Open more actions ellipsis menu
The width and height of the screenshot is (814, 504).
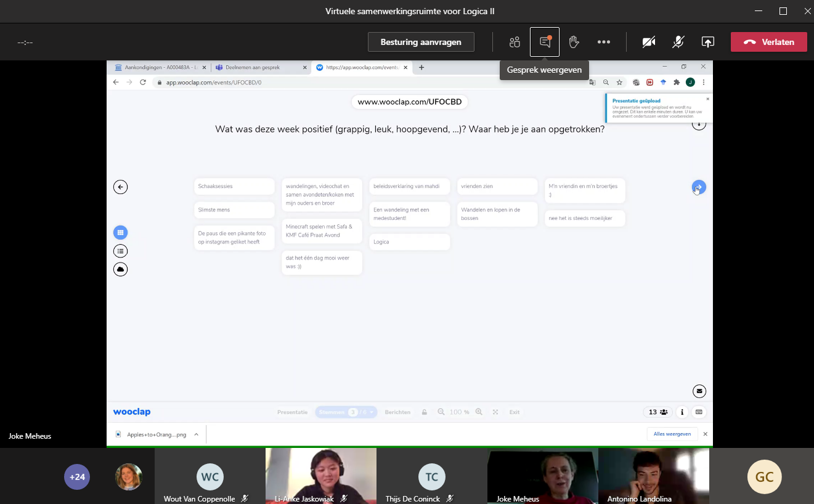pyautogui.click(x=604, y=42)
